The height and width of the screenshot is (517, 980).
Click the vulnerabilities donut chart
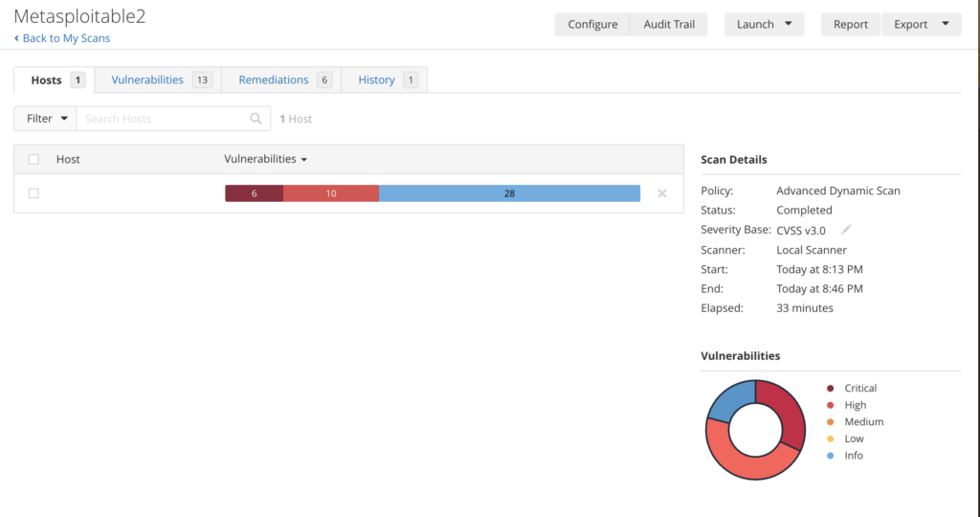[x=755, y=430]
